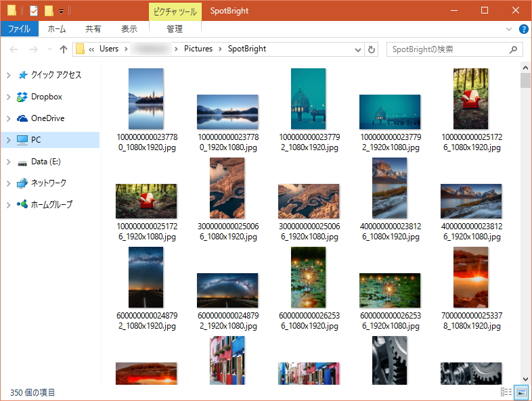Open the ファイル menu tab

pyautogui.click(x=20, y=29)
